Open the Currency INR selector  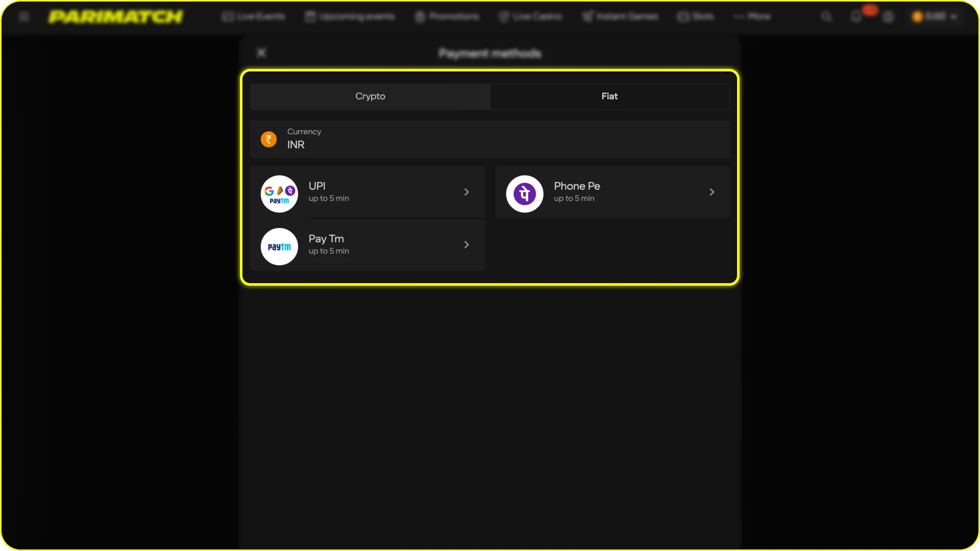pyautogui.click(x=490, y=139)
